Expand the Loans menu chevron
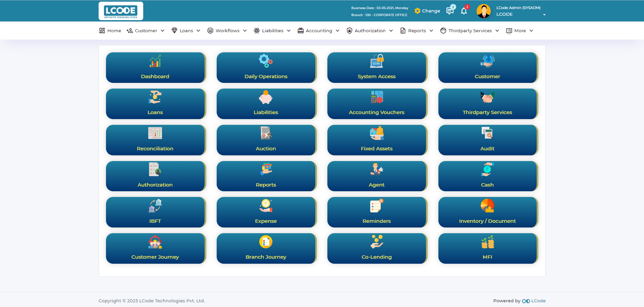 tap(199, 31)
